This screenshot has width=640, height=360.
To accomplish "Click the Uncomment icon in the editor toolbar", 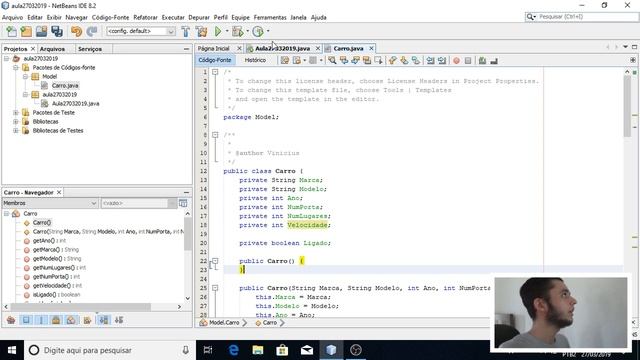I will pos(494,60).
